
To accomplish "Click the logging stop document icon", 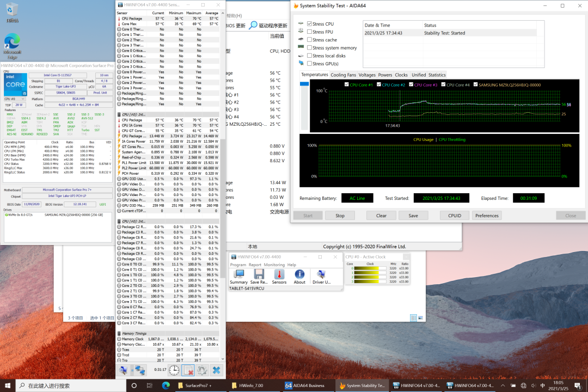I will (188, 370).
